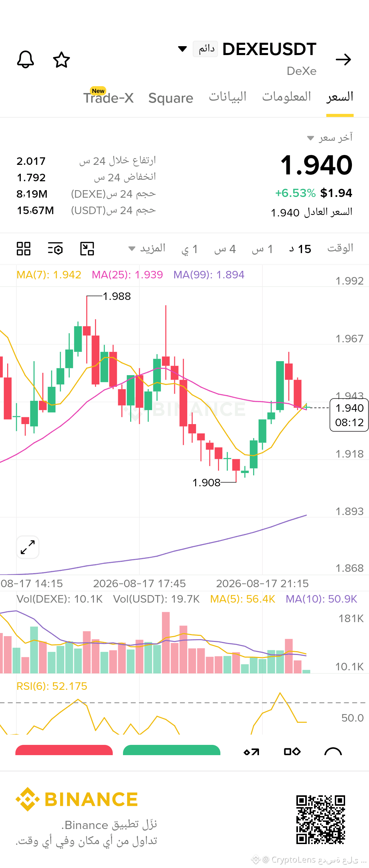
Task: Tap the current price tag 1.940 08:12
Action: tap(349, 415)
